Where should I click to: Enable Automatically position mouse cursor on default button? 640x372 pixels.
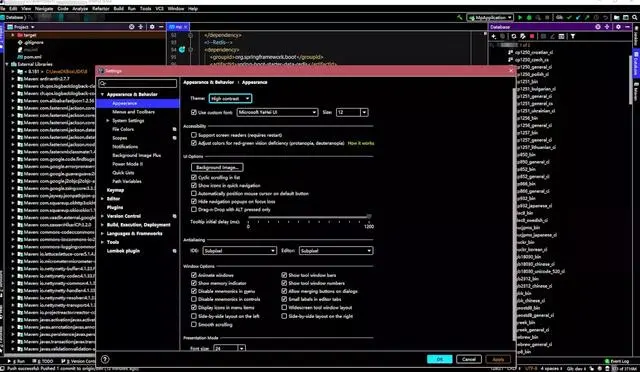coord(194,194)
